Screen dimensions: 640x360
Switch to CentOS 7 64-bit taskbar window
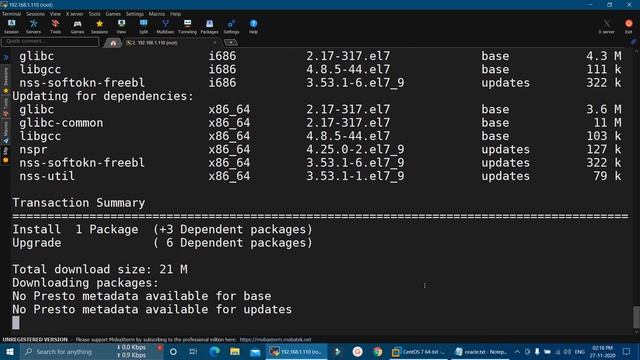click(x=419, y=351)
